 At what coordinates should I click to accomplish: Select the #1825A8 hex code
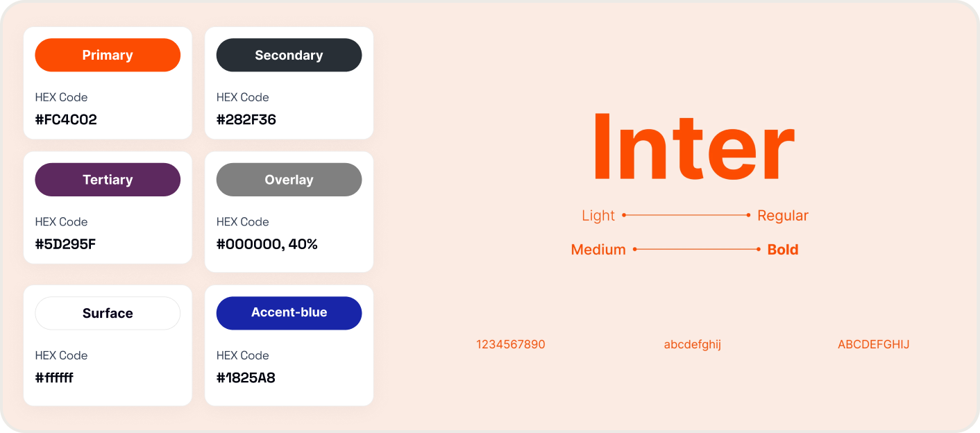coord(246,378)
